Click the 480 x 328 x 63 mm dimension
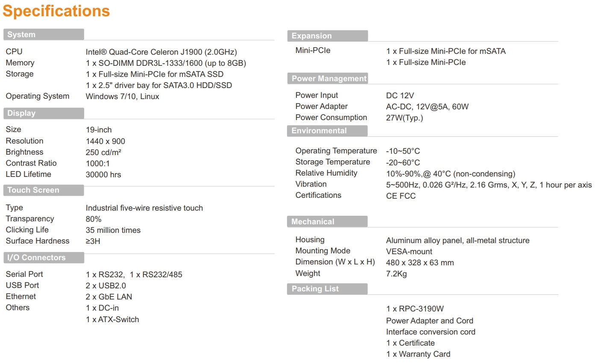The width and height of the screenshot is (598, 364). pyautogui.click(x=420, y=263)
